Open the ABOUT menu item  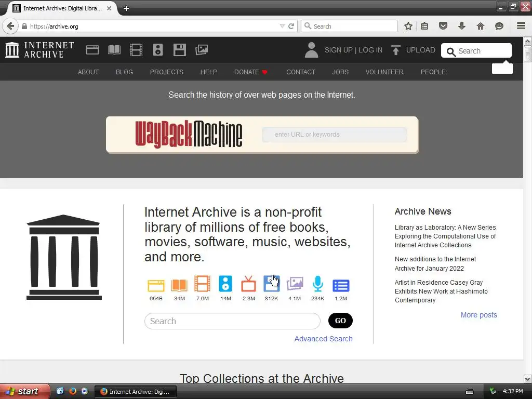point(88,72)
